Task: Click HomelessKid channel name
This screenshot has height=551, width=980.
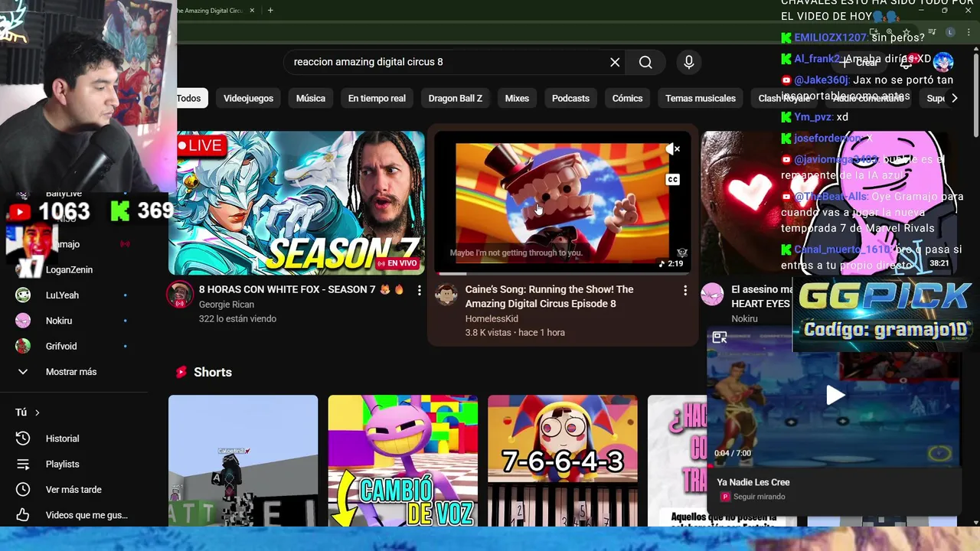Action: [x=492, y=318]
